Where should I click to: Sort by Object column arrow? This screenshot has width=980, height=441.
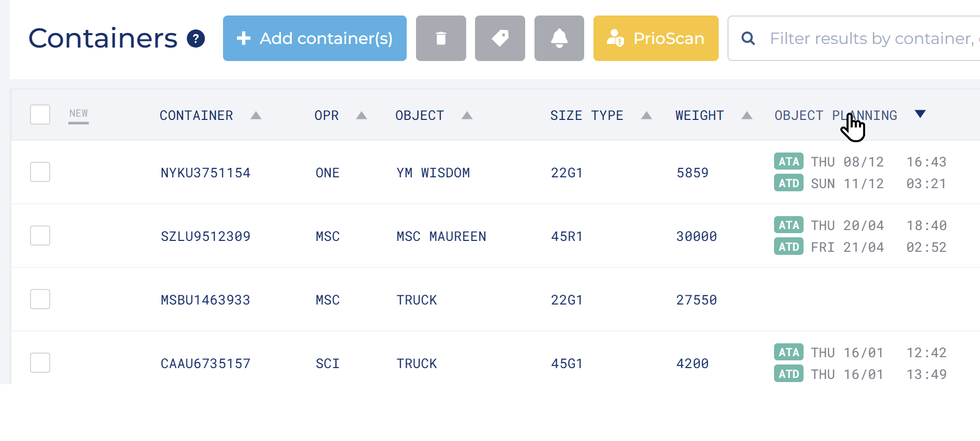point(467,115)
